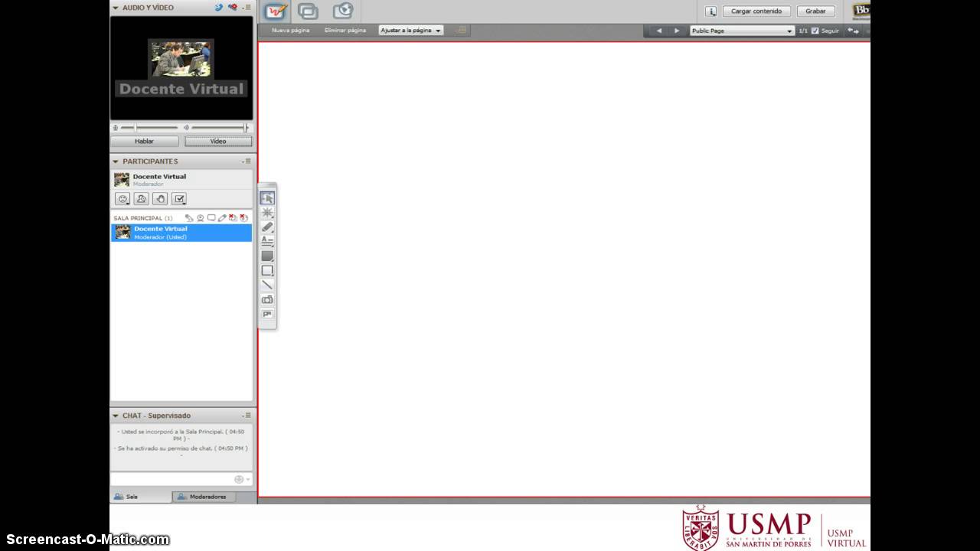
Task: Click the raise hand icon
Action: coord(160,199)
